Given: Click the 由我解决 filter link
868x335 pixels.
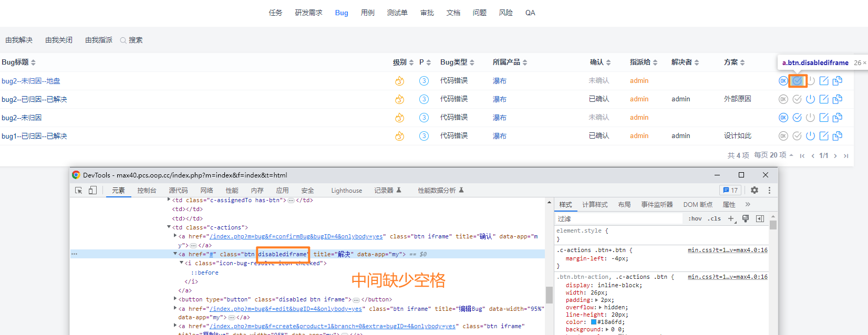Looking at the screenshot, I should [19, 40].
